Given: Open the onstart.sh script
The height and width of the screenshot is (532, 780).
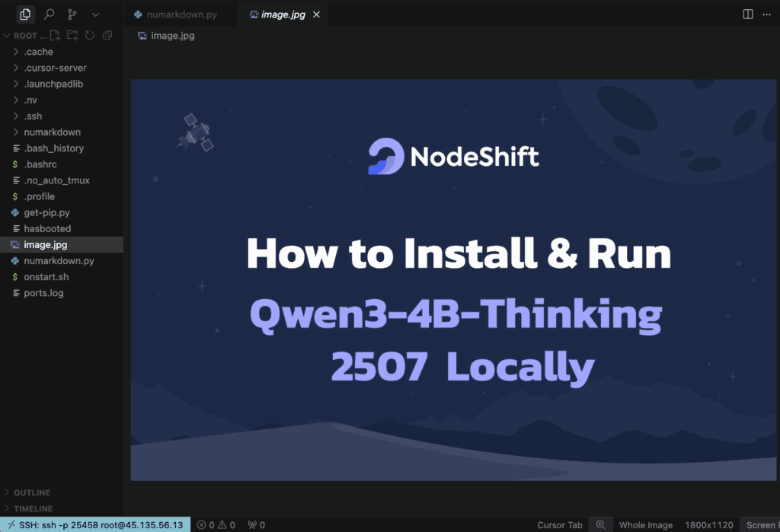Looking at the screenshot, I should (62, 277).
